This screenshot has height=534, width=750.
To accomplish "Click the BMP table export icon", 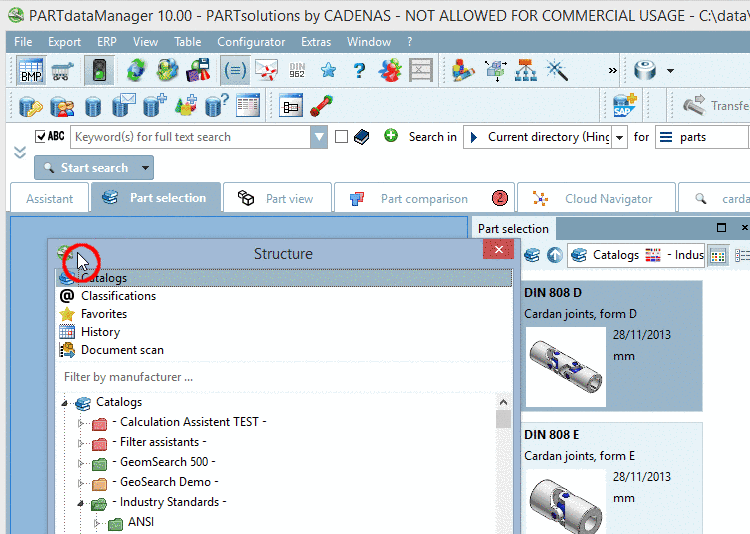I will pyautogui.click(x=31, y=71).
